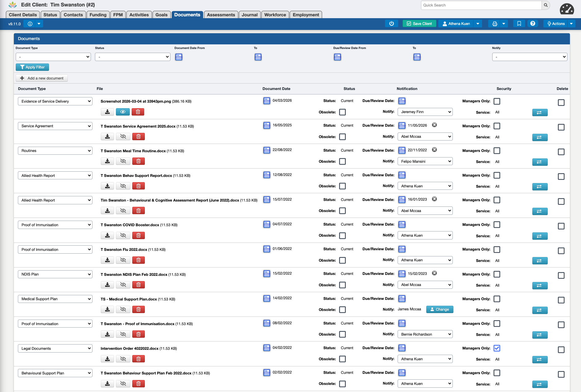Open the Document Type filter dropdown

[53, 57]
